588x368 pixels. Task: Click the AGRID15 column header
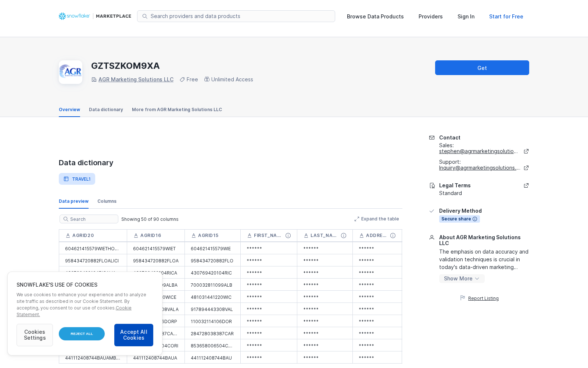pyautogui.click(x=213, y=236)
